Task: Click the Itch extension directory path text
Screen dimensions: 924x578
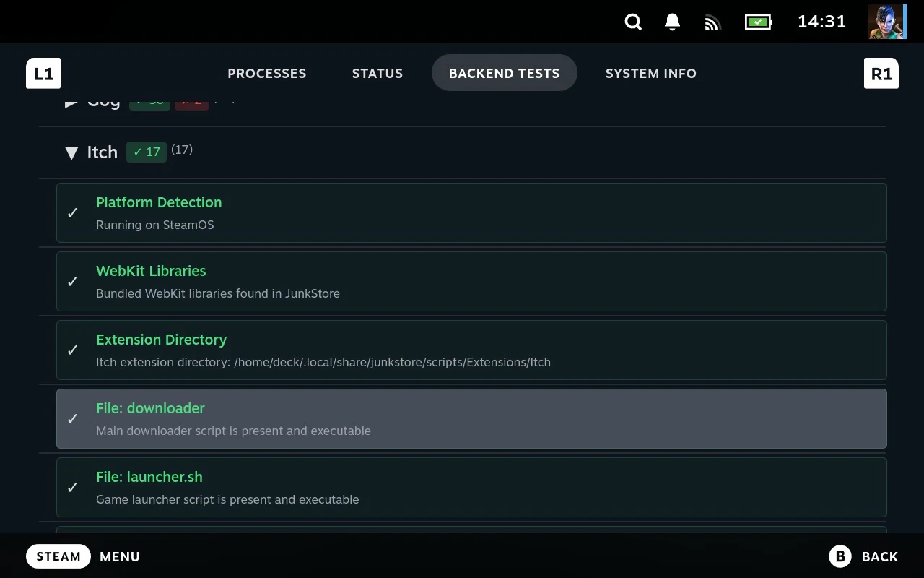Action: pyautogui.click(x=323, y=362)
